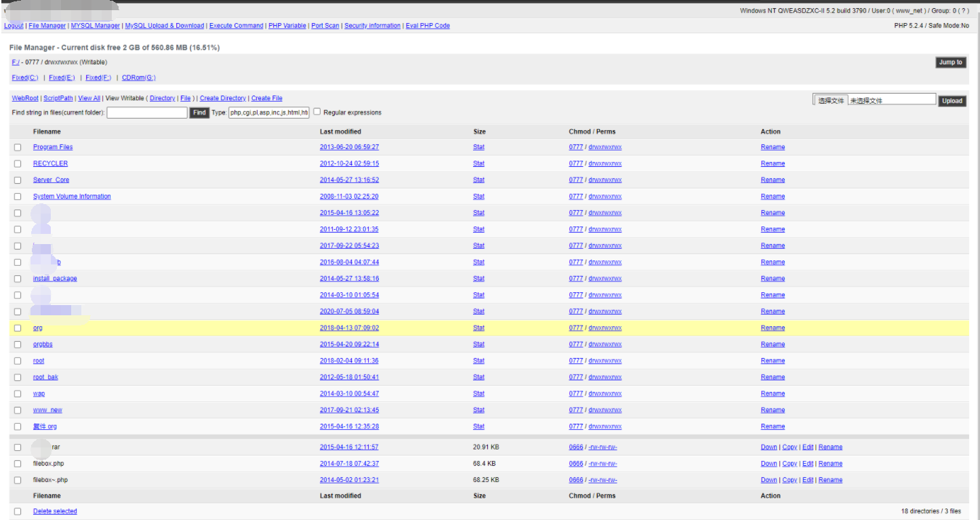The width and height of the screenshot is (980, 520).
Task: Filter writable by Directory
Action: point(163,98)
